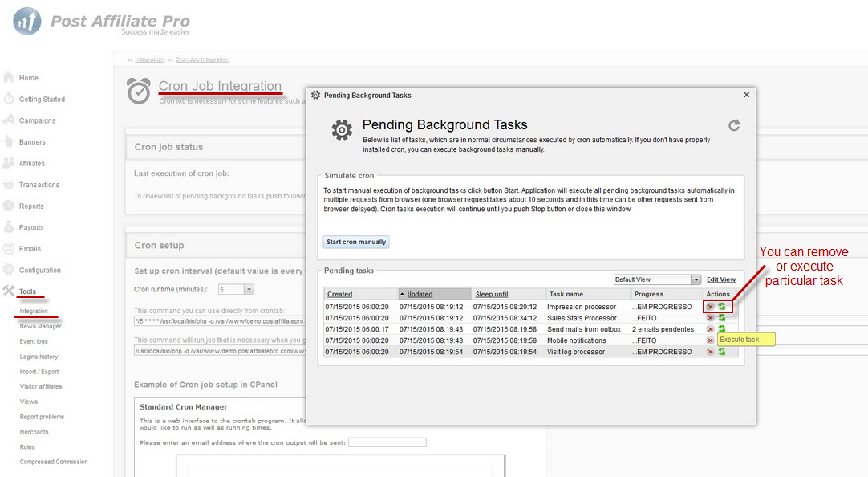Screen dimensions: 868x477
Task: Select Compressed Commission under Tools
Action: point(54,462)
